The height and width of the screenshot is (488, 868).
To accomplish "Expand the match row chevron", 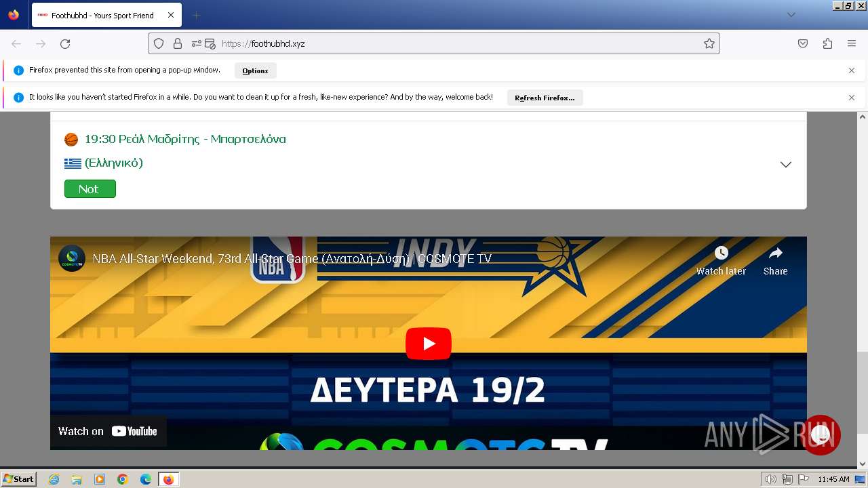I will coord(786,165).
